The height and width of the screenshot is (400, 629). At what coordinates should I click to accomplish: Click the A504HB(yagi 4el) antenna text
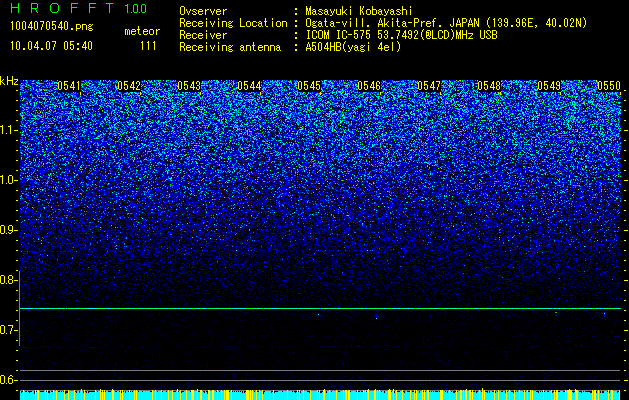[353, 47]
